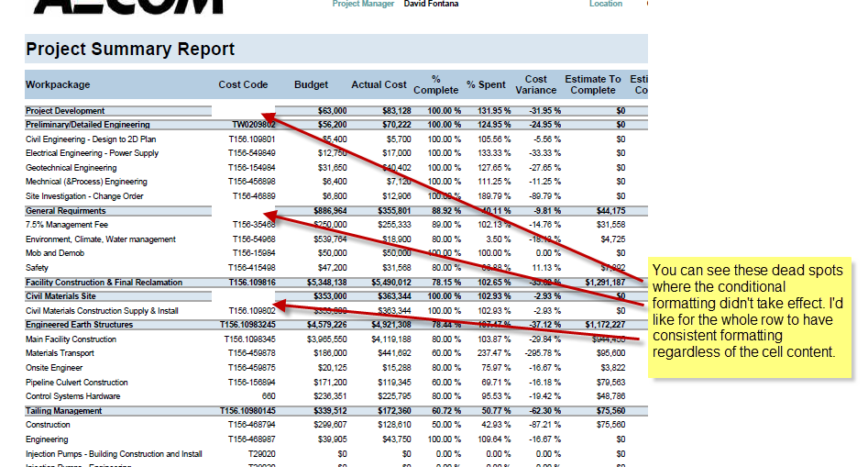868x467 pixels.
Task: Click cost code T156.10980145
Action: click(x=247, y=411)
